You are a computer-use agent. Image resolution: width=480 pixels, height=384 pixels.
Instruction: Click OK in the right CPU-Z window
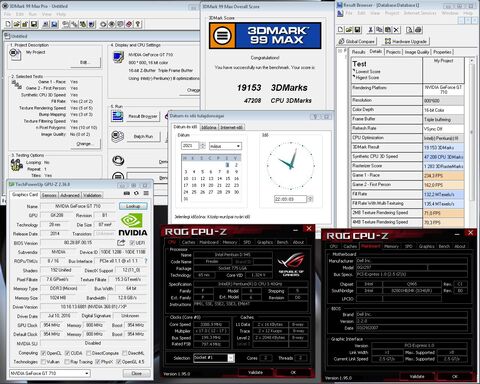455,376
